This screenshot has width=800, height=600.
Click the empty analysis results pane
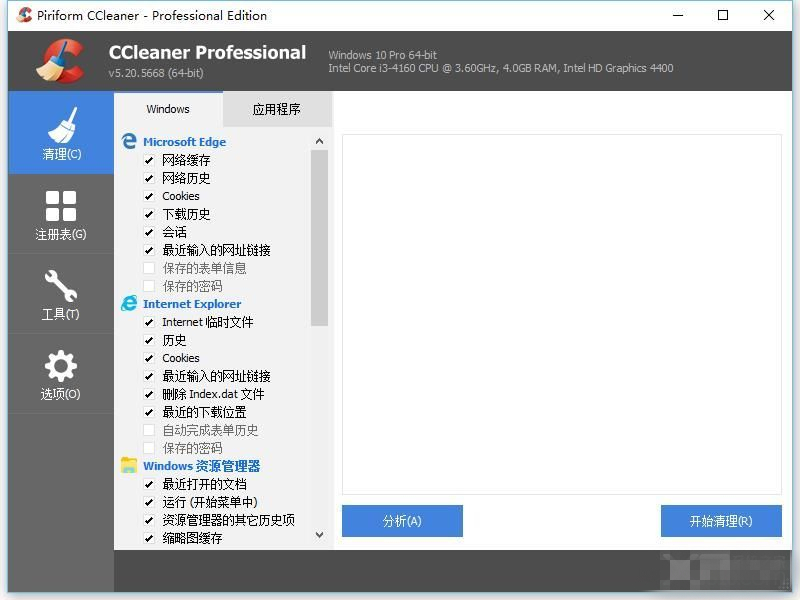pyautogui.click(x=562, y=314)
